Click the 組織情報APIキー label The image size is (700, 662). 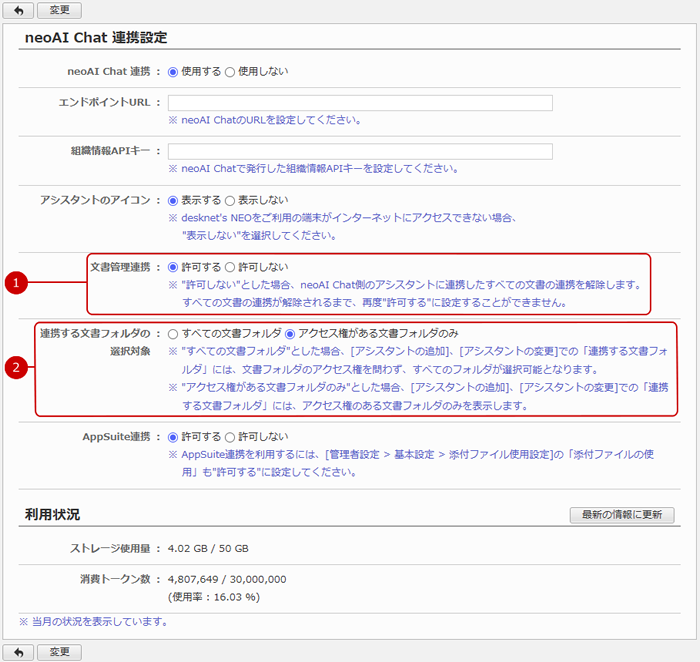click(x=110, y=151)
